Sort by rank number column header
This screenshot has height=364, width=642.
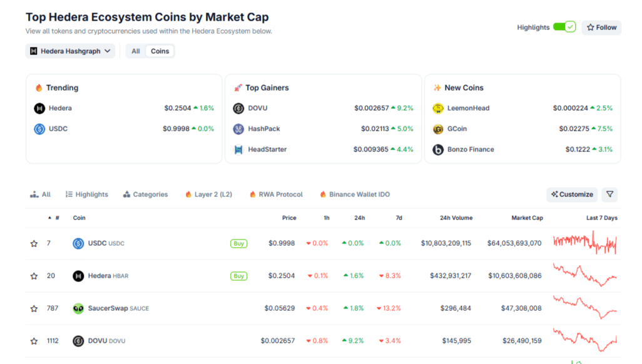(54, 218)
